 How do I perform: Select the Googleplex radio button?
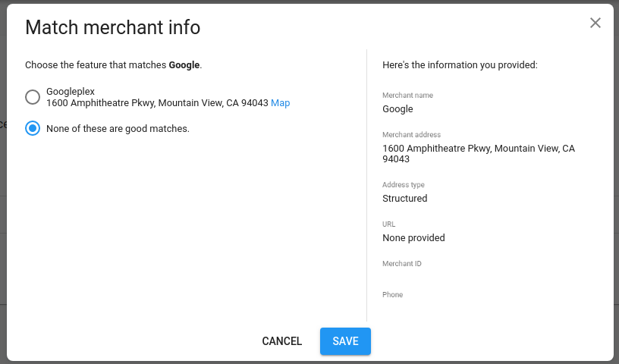(x=33, y=97)
